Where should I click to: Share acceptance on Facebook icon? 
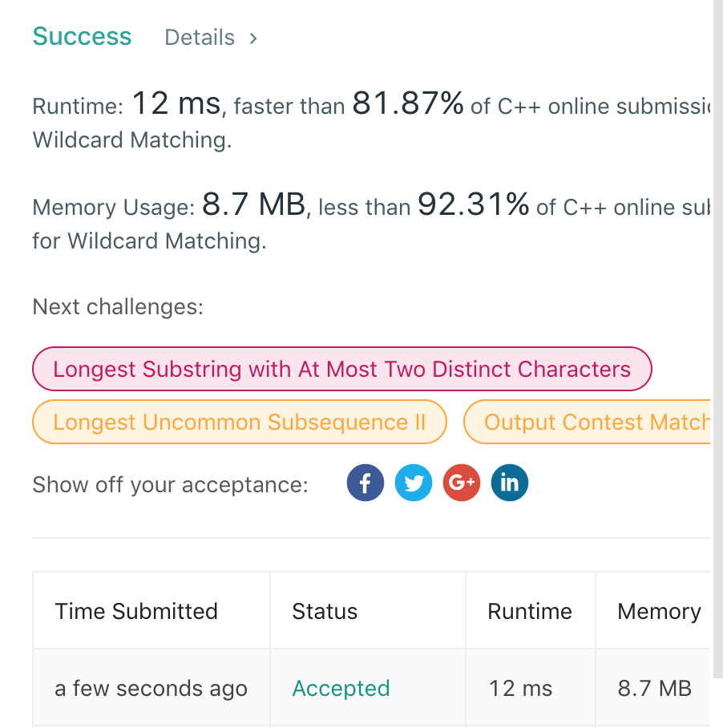point(365,483)
